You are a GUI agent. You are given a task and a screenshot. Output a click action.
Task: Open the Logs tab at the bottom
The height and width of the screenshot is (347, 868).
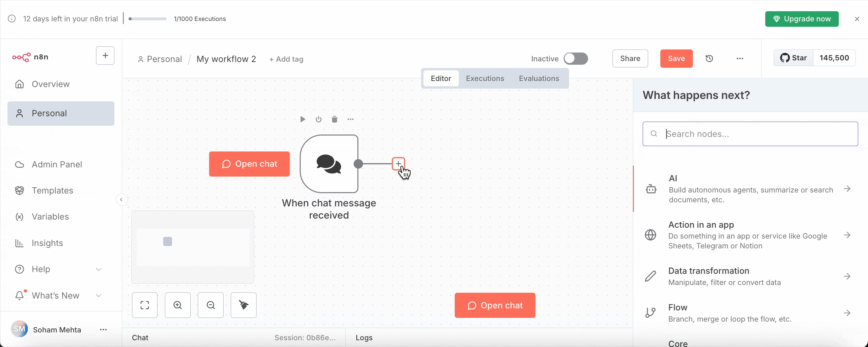[363, 337]
